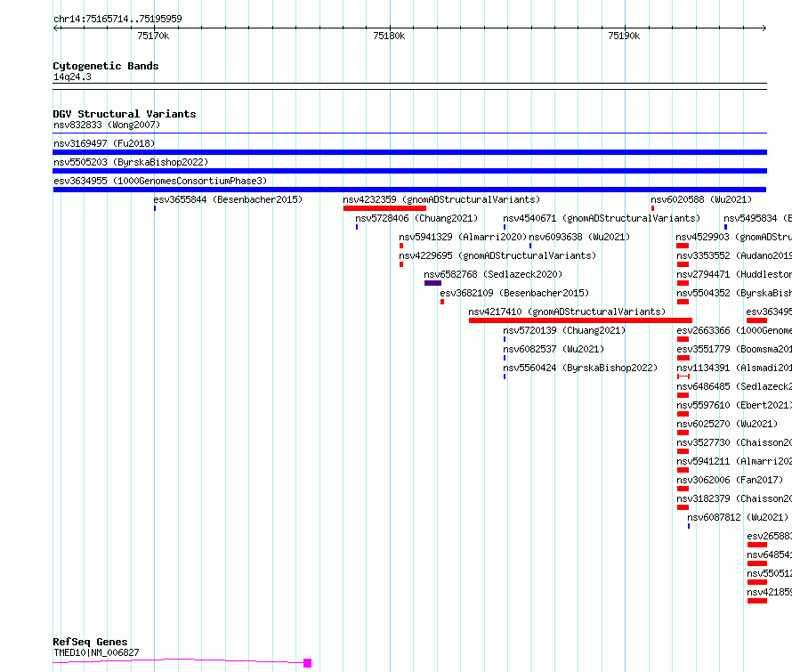The height and width of the screenshot is (672, 792).
Task: Open nsv4232359 (gnomADStructuralVariants) label
Action: (x=441, y=199)
